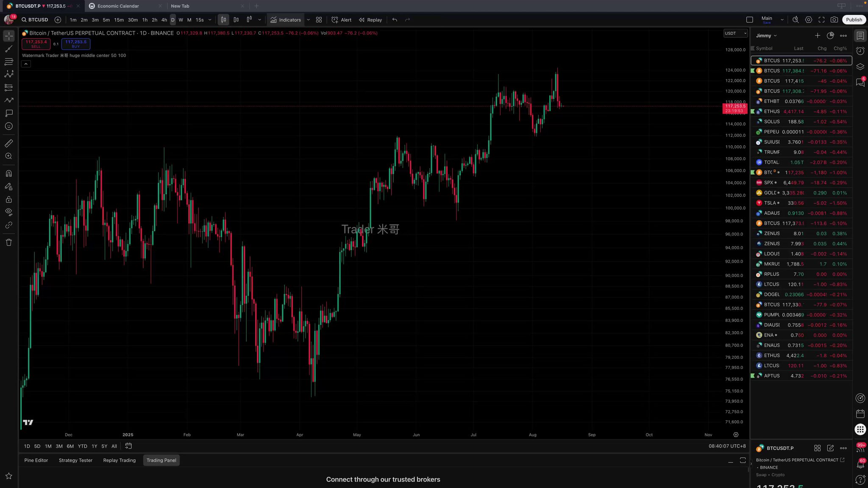Select the trend line drawing tool
868x488 pixels.
(9, 49)
